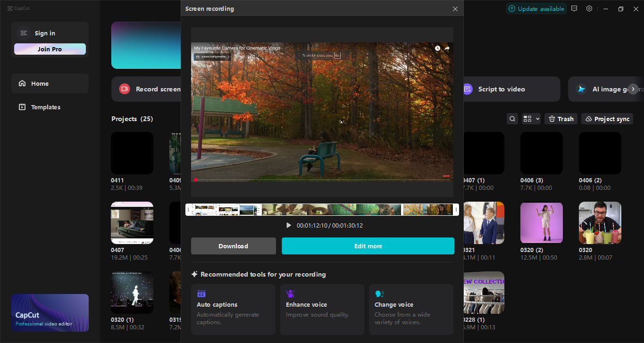Open the feedback message icon
Image resolution: width=644 pixels, height=343 pixels.
pyautogui.click(x=574, y=8)
